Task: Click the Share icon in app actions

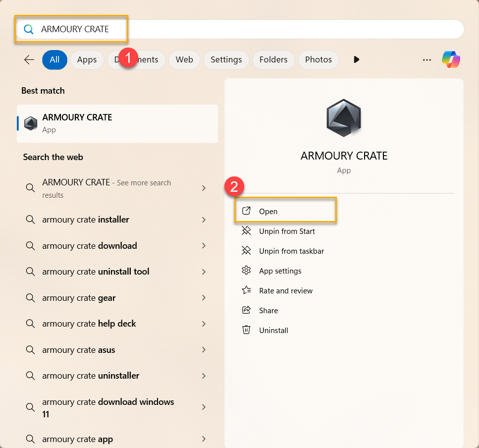Action: coord(246,310)
